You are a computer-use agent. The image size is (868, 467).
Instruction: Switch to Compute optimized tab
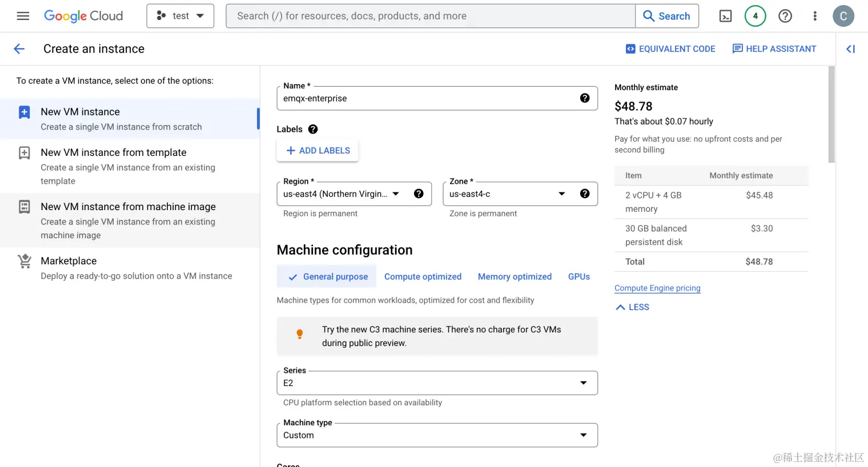pos(423,277)
